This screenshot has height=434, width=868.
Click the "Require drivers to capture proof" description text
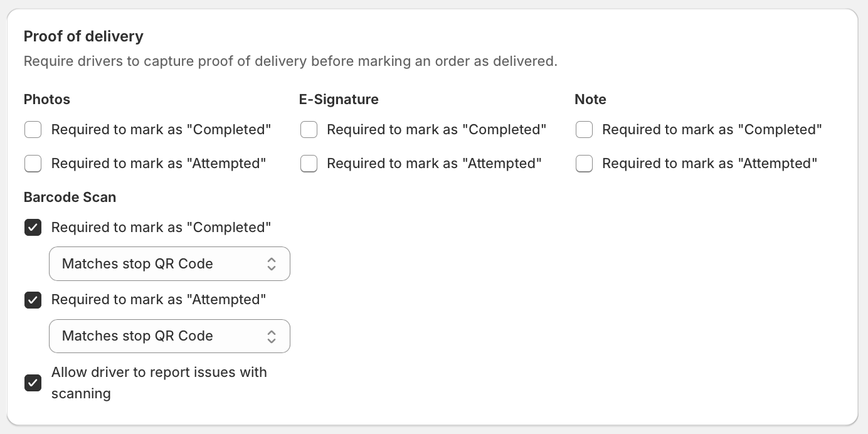(290, 61)
